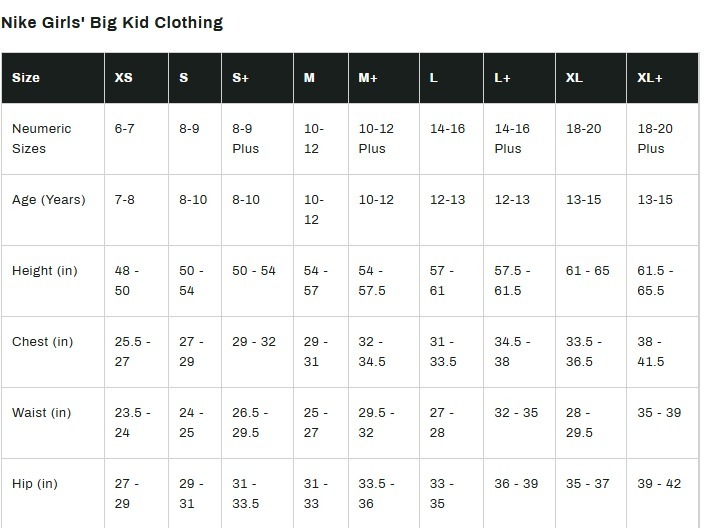The image size is (706, 528).
Task: Select the 6-7 numeric size cell
Action: pos(125,130)
